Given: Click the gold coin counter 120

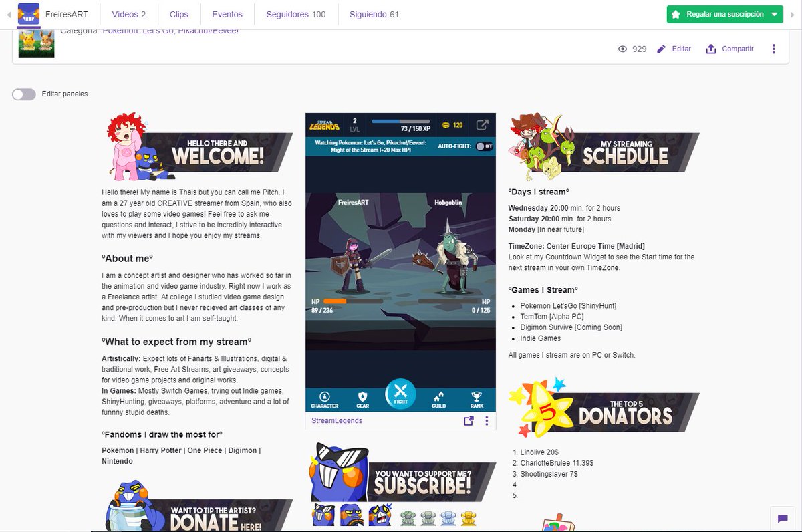Looking at the screenshot, I should [452, 125].
